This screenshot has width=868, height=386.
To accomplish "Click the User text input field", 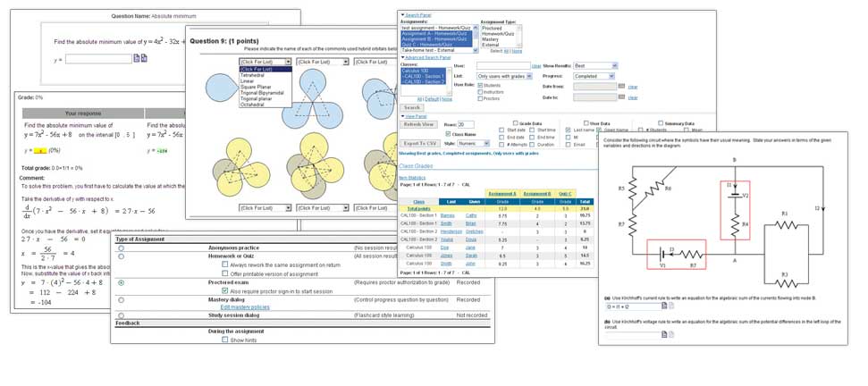I will (x=503, y=66).
